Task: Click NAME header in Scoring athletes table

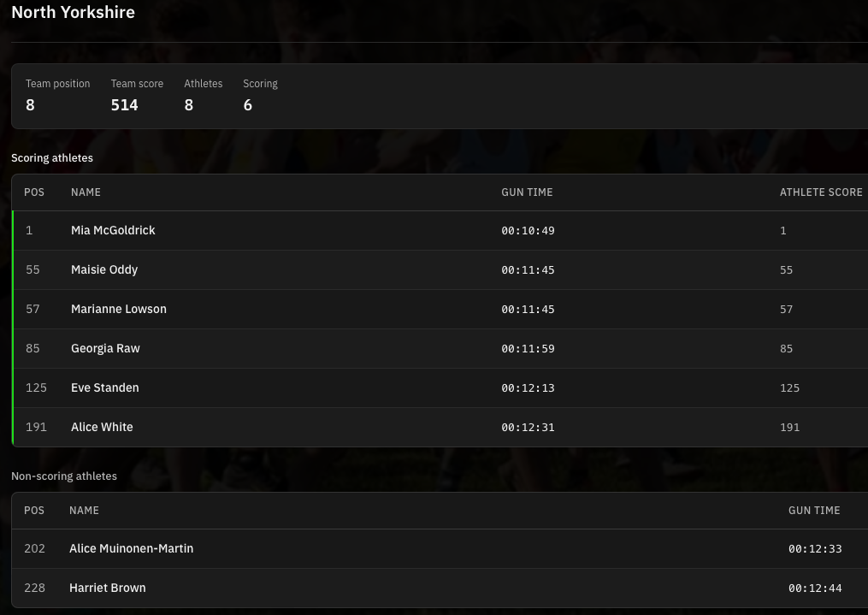Action: coord(86,192)
